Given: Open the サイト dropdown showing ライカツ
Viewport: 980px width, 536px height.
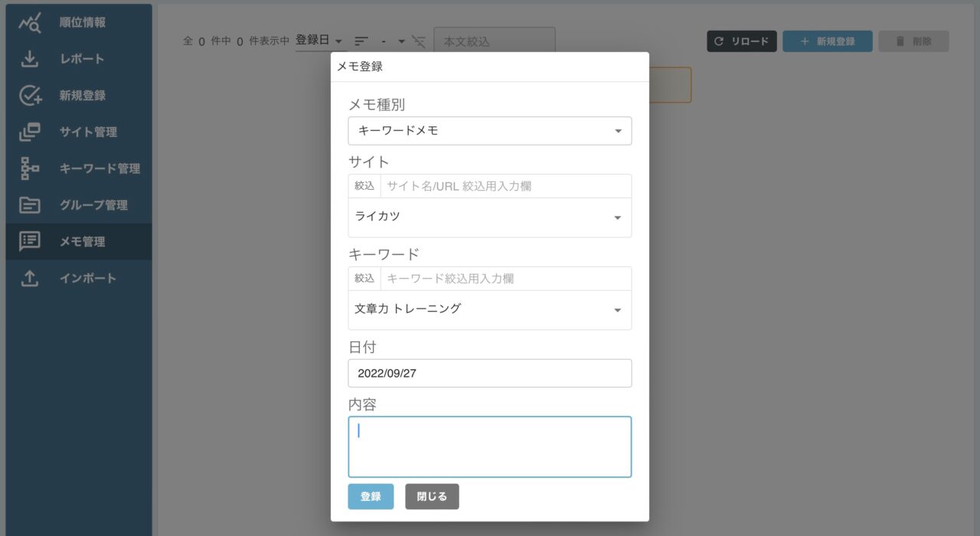Looking at the screenshot, I should [x=490, y=217].
